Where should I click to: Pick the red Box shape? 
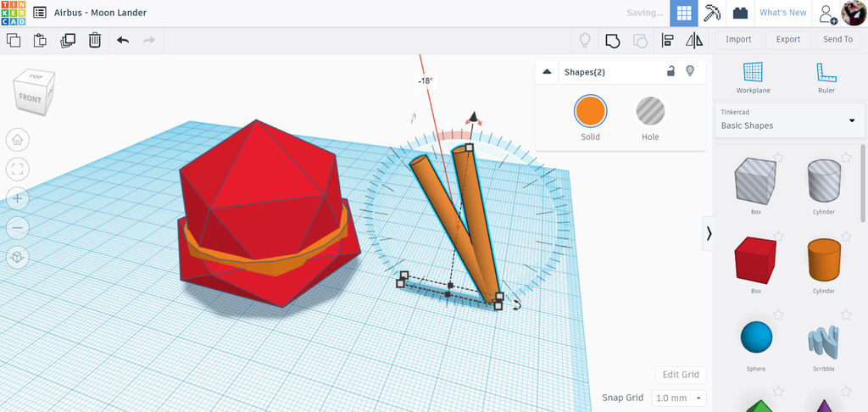point(755,260)
